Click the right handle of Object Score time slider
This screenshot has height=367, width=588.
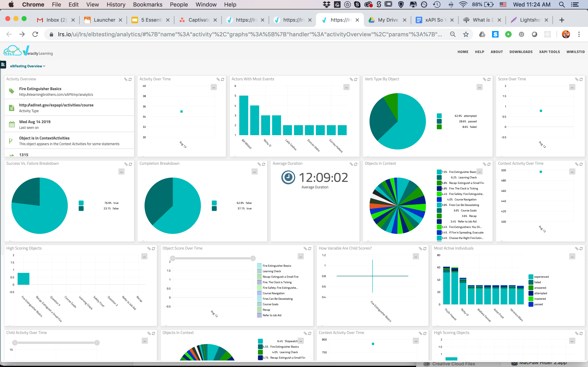point(253,258)
